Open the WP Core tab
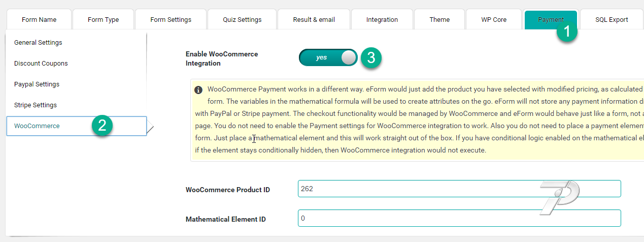Viewport: 644px width, 242px height. (x=494, y=20)
